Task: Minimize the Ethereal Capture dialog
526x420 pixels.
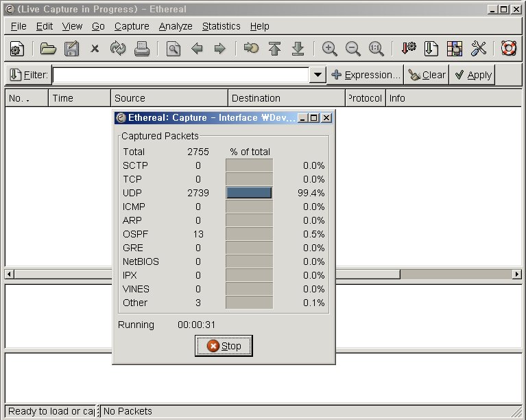Action: coord(302,118)
